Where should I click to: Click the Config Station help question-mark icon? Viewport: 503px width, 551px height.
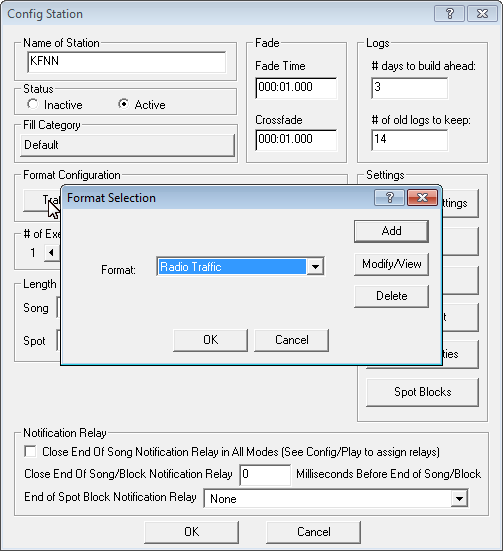tap(450, 14)
